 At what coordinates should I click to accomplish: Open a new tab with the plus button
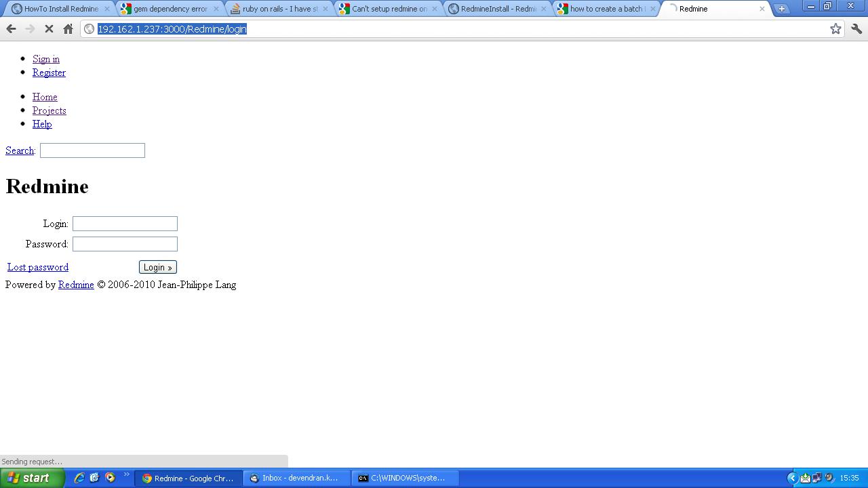tap(781, 9)
